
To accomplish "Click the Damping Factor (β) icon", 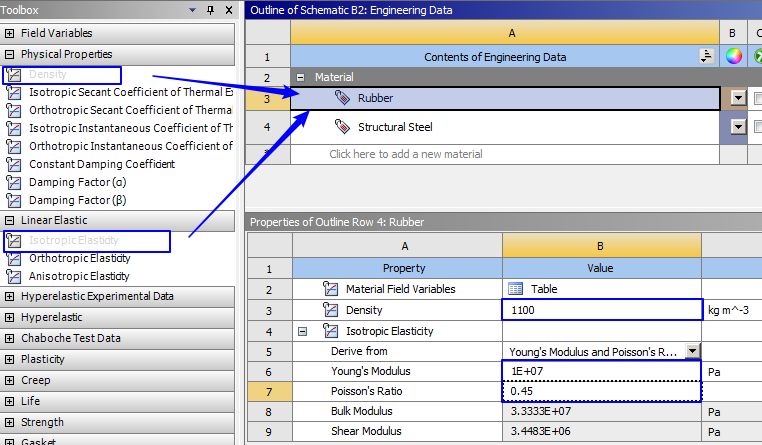I will click(x=14, y=200).
